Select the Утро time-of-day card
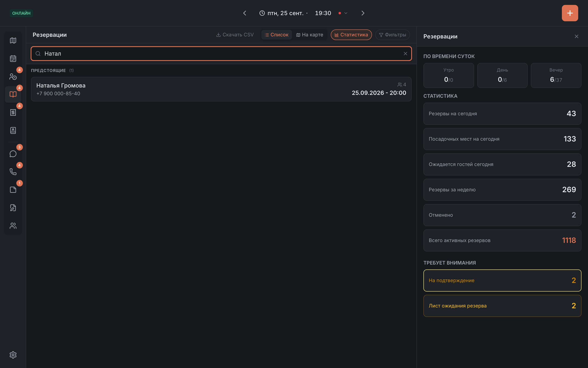This screenshot has height=368, width=588. pyautogui.click(x=449, y=75)
